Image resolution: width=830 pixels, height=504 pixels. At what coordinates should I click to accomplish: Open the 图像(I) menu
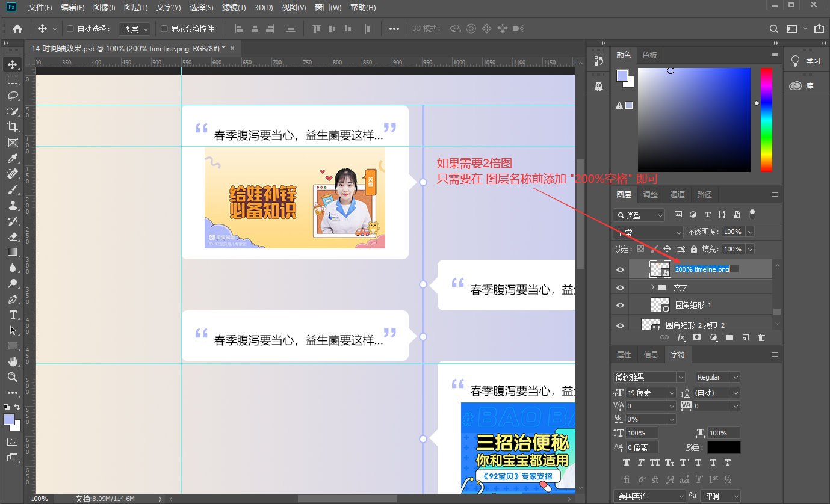[x=104, y=8]
